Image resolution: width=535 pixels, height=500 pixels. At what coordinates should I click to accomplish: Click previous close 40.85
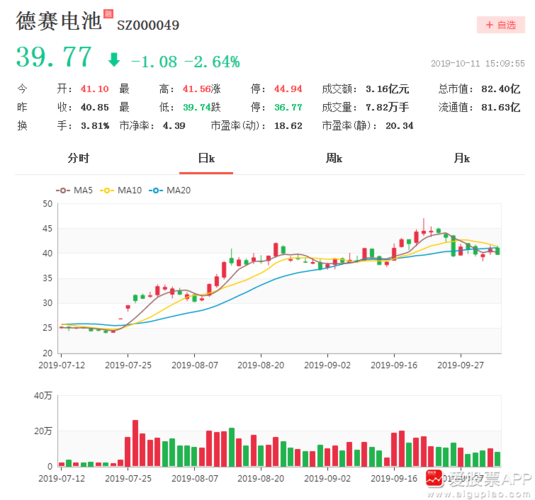pyautogui.click(x=95, y=108)
